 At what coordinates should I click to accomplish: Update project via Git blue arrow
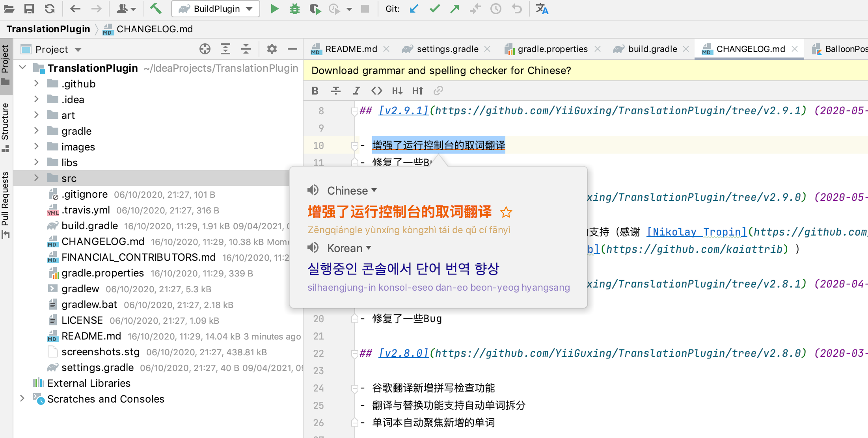tap(414, 9)
